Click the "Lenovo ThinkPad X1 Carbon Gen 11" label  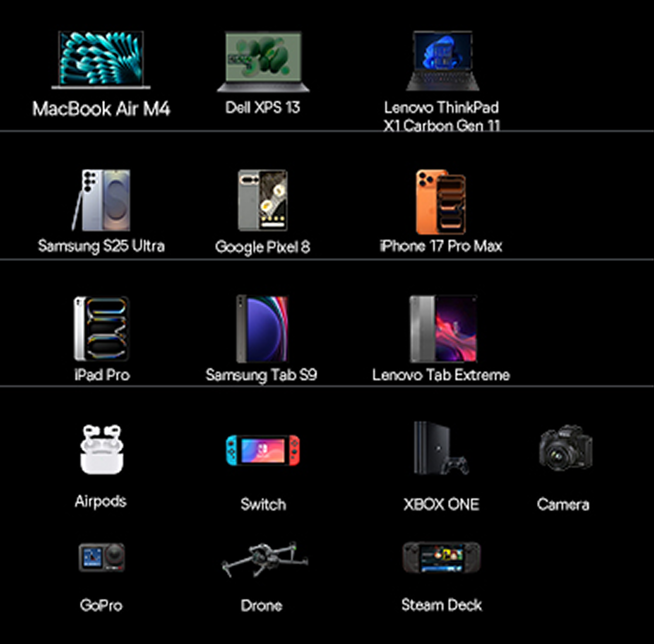point(441,116)
